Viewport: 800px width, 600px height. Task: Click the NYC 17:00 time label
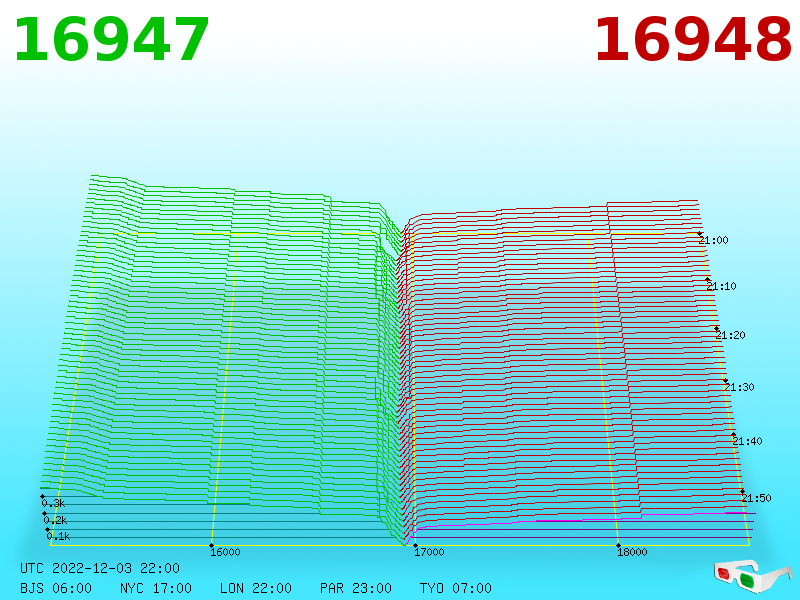156,588
